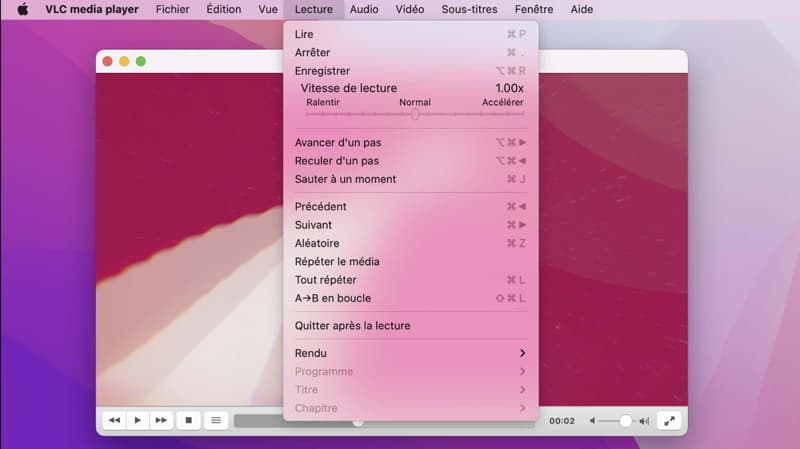Expand the Rendu submenu

(x=411, y=353)
